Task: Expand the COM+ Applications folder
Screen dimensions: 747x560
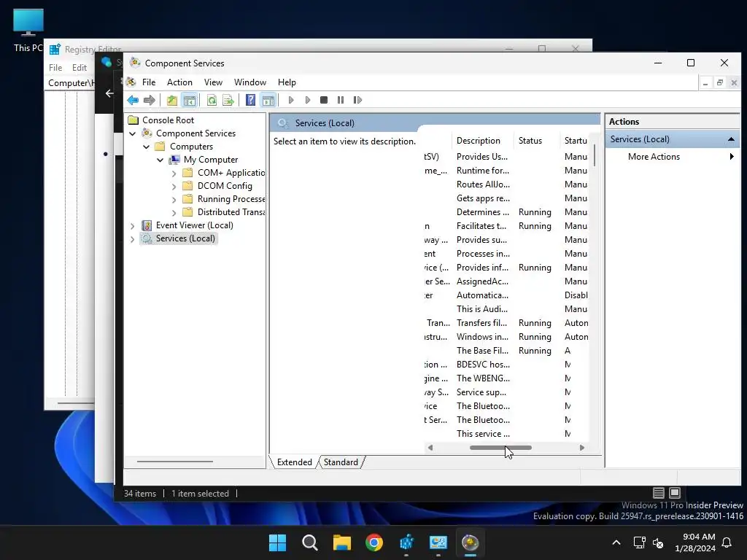Action: click(x=174, y=174)
